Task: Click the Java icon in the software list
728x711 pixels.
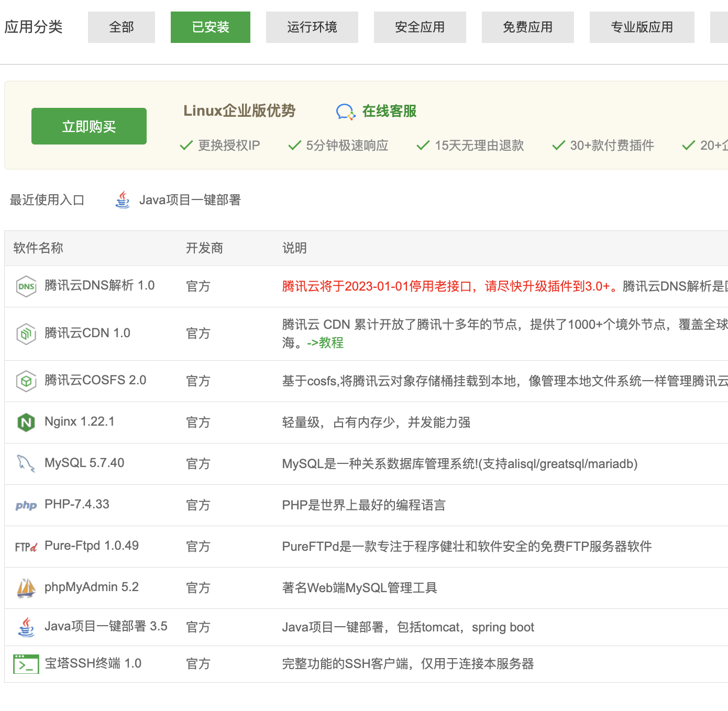Action: (x=26, y=627)
